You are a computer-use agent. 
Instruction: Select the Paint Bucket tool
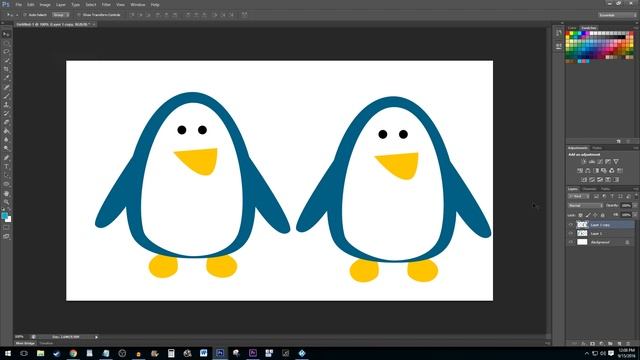6,131
